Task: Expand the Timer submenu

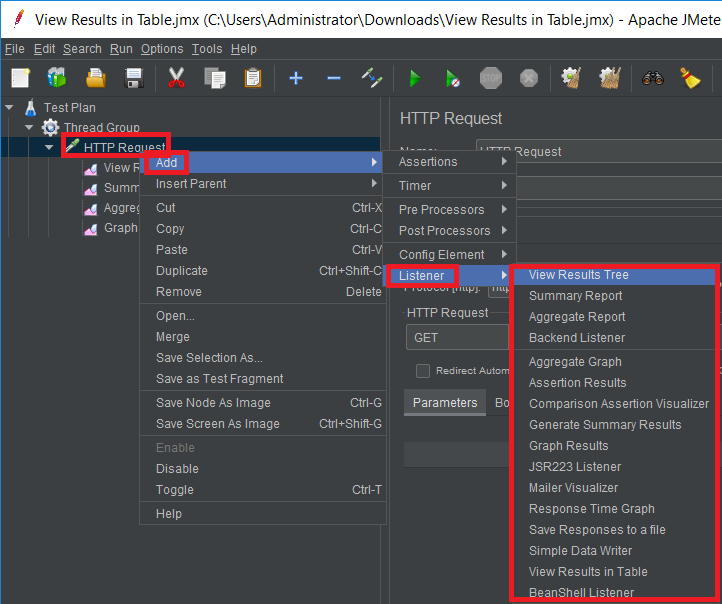Action: point(449,186)
